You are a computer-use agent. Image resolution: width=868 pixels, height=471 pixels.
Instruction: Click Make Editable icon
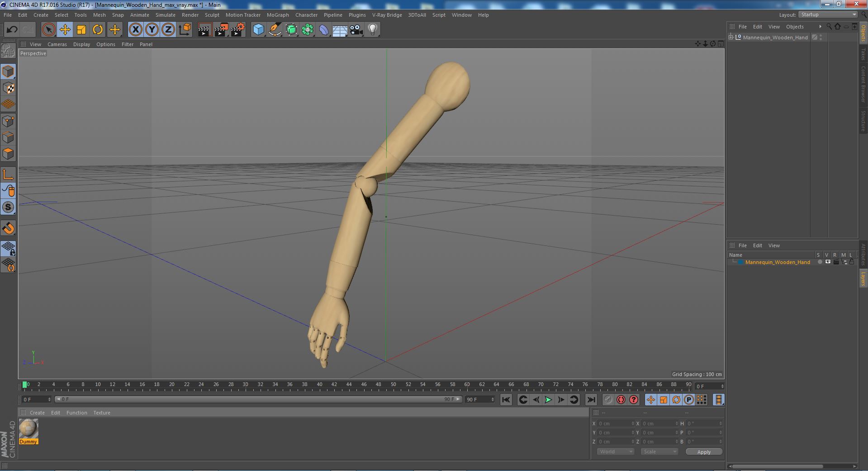click(8, 51)
